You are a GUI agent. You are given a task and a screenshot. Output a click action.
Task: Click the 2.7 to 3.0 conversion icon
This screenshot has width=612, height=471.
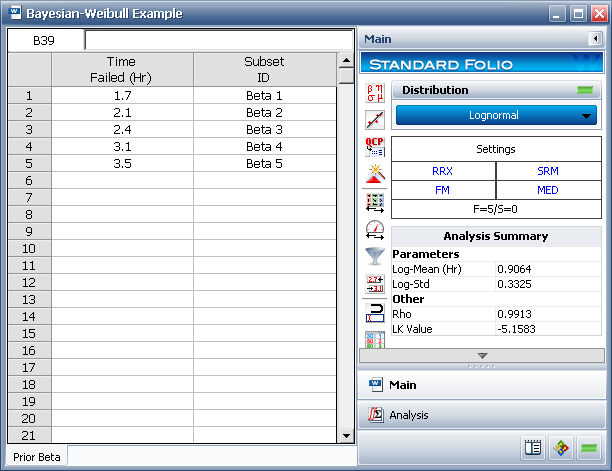(375, 282)
